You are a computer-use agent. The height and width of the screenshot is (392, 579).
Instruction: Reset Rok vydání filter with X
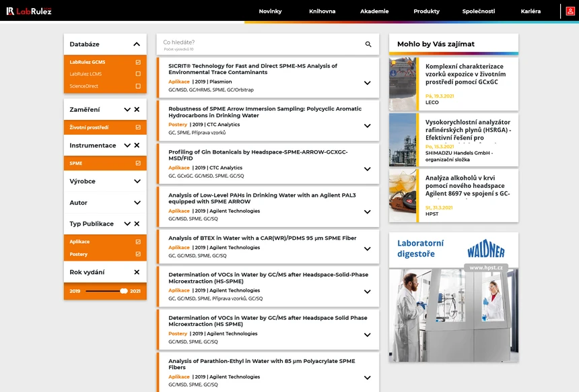point(137,272)
